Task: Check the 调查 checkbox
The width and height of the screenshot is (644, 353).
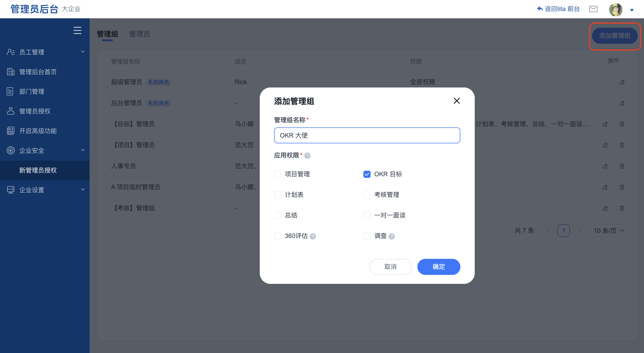Action: [367, 236]
